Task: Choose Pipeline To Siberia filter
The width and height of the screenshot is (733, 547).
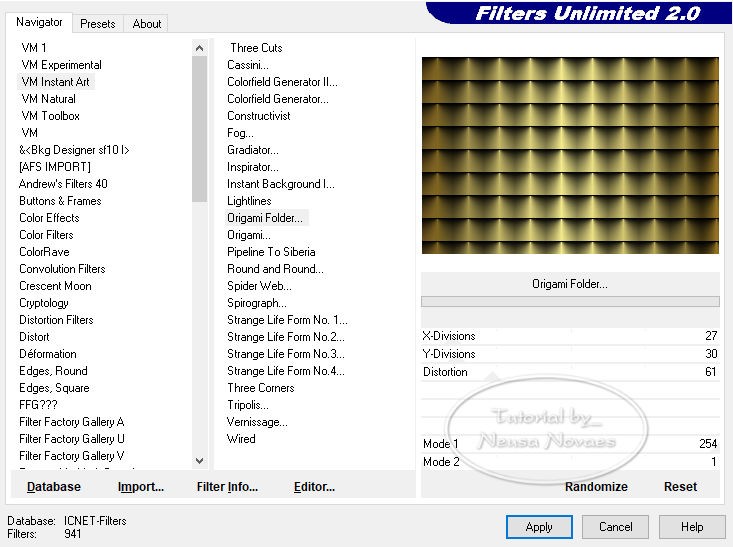Action: [x=271, y=252]
